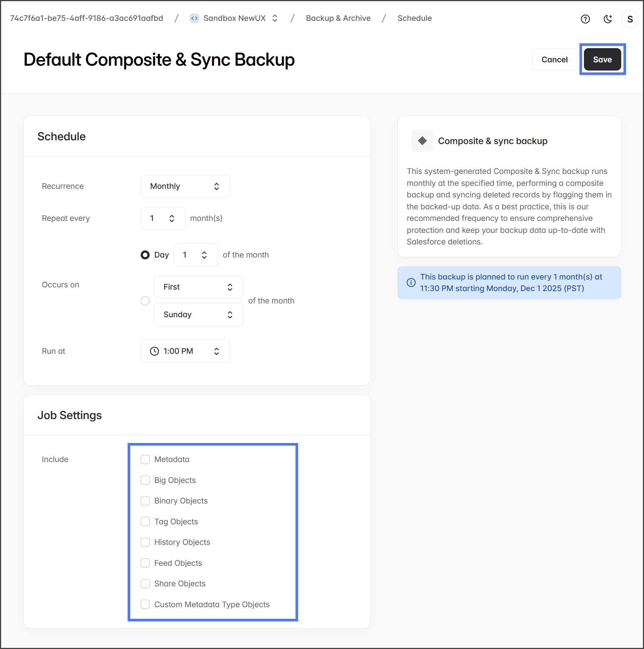Check the History Objects option
The height and width of the screenshot is (649, 644).
point(145,542)
